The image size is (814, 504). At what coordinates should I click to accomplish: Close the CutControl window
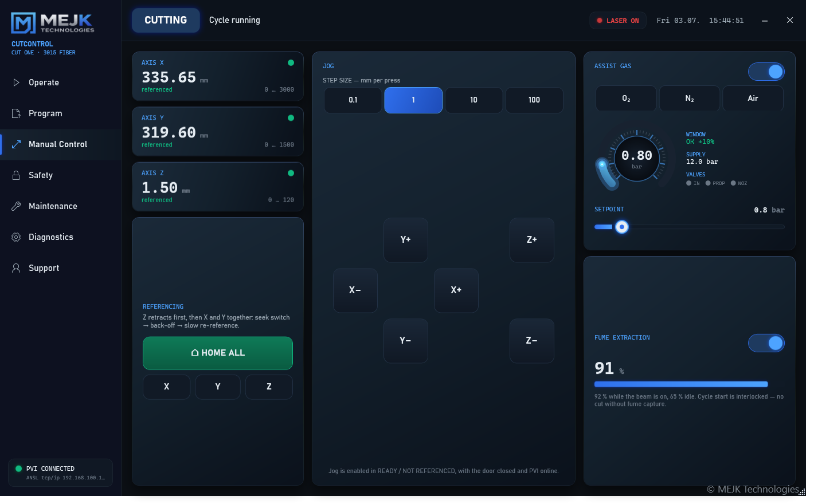(x=790, y=21)
